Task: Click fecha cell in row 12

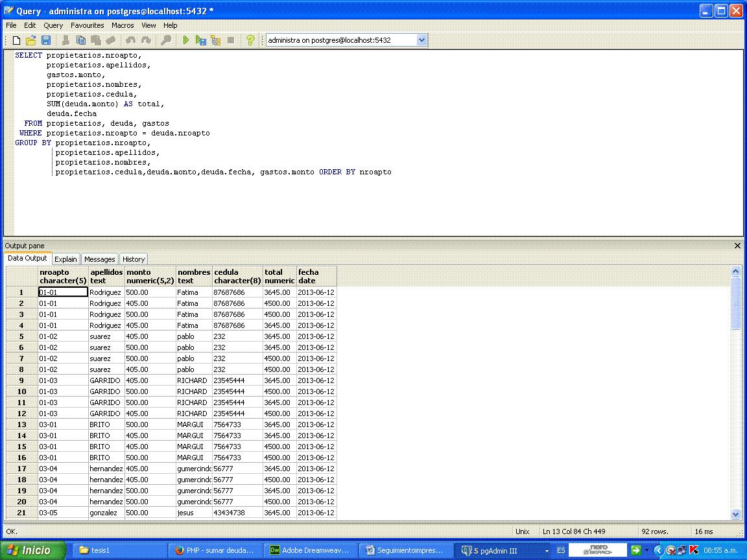Action: [x=317, y=414]
